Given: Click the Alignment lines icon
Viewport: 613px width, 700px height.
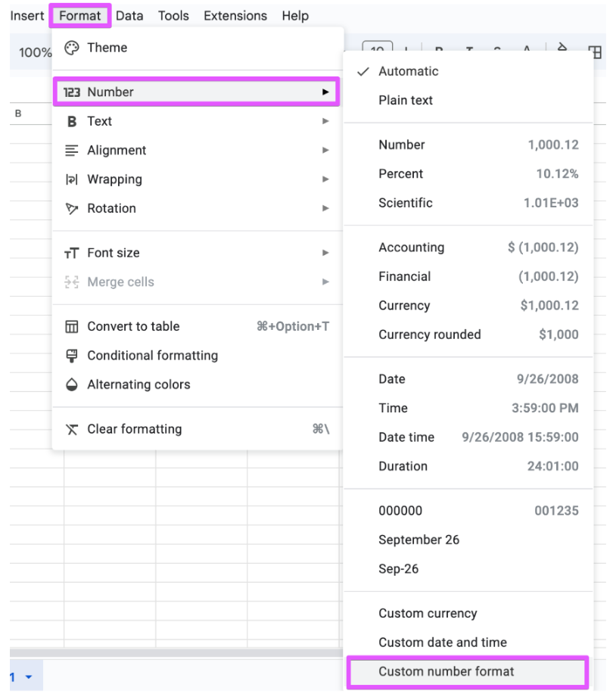Looking at the screenshot, I should (72, 151).
